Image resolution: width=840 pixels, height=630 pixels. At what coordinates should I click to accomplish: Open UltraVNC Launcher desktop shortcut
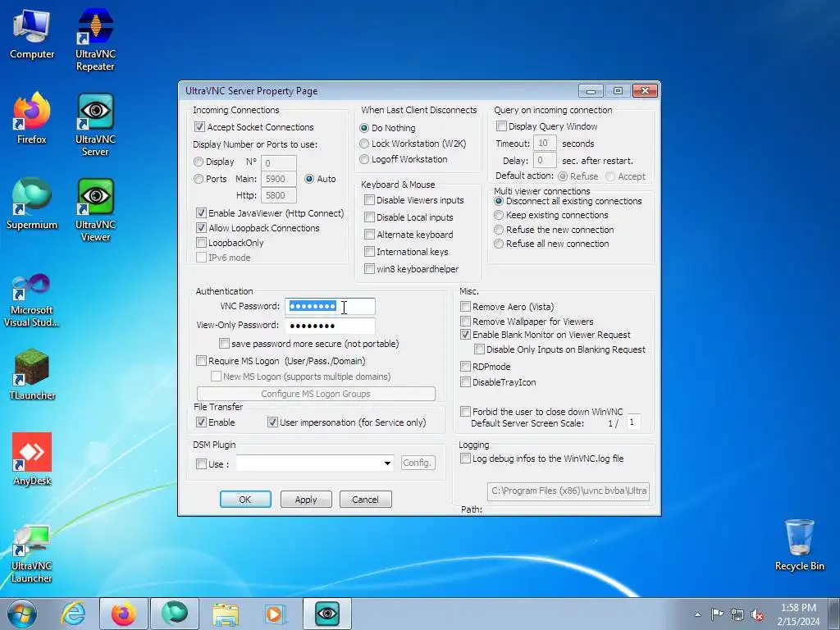pyautogui.click(x=32, y=554)
